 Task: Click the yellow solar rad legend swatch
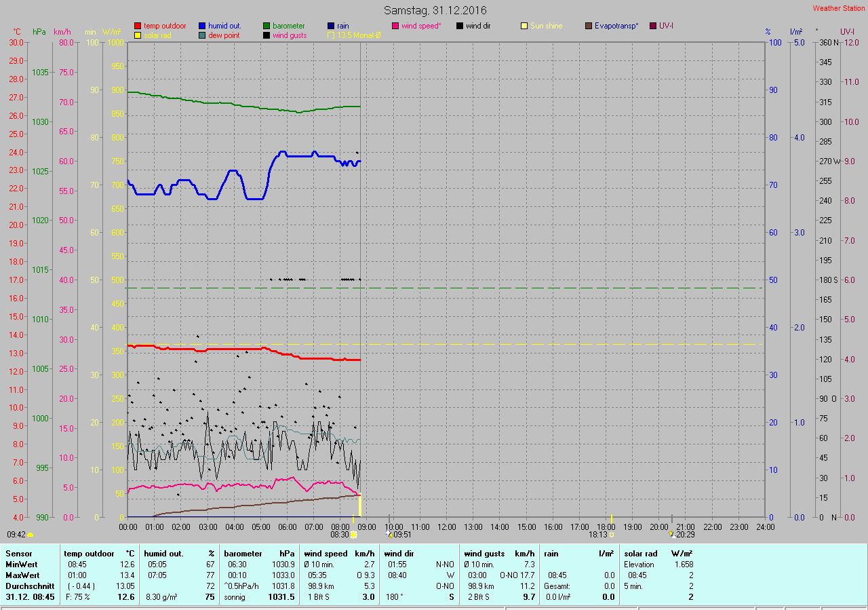(x=138, y=35)
